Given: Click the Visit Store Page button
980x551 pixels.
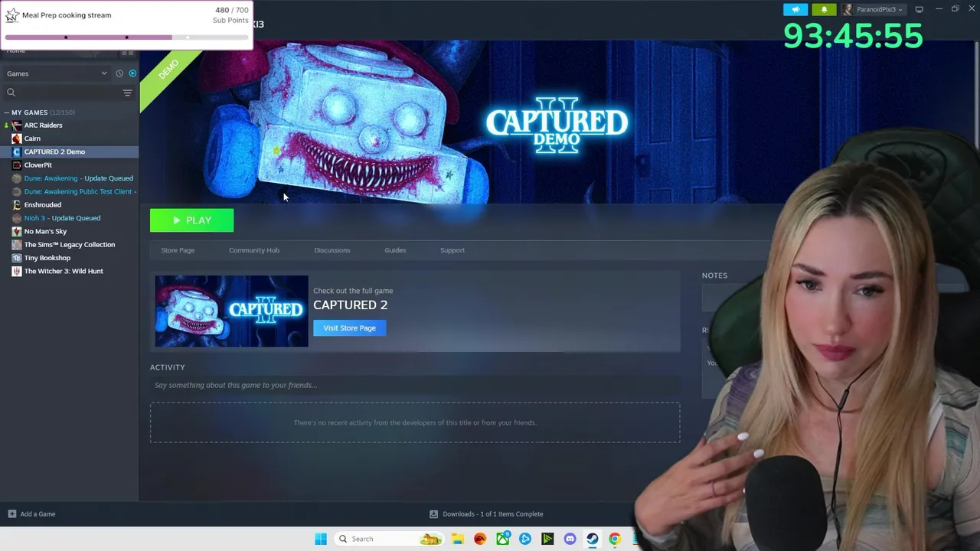Looking at the screenshot, I should pos(349,328).
